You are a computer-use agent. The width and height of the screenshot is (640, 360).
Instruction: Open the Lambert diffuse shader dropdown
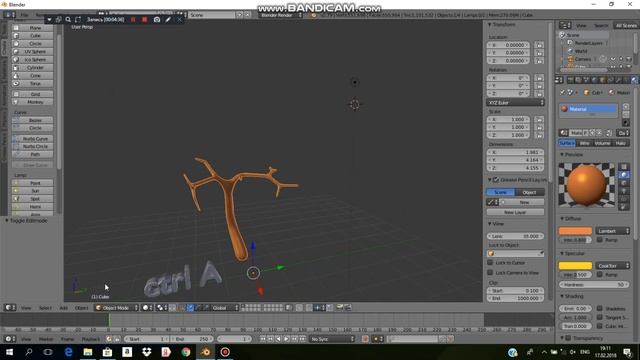(612, 231)
